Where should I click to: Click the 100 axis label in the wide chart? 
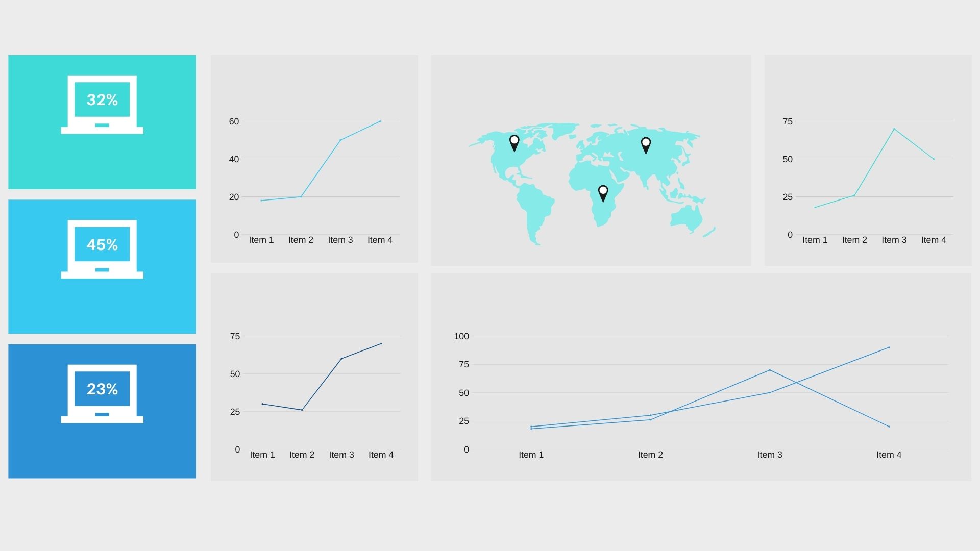(x=461, y=336)
